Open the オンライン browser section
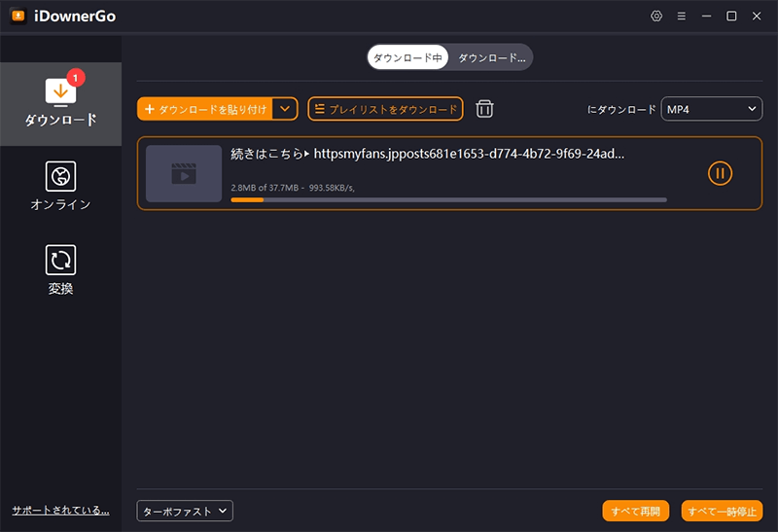This screenshot has width=778, height=532. tap(60, 186)
